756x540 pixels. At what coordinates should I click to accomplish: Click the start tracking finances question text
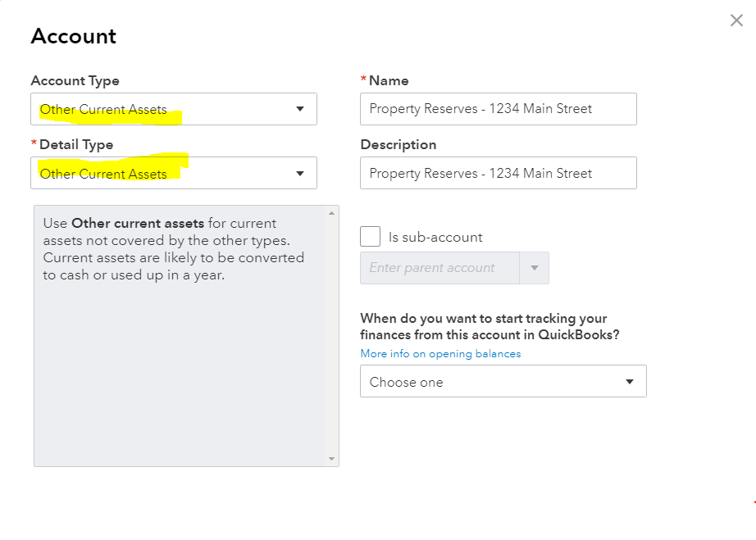pos(490,326)
